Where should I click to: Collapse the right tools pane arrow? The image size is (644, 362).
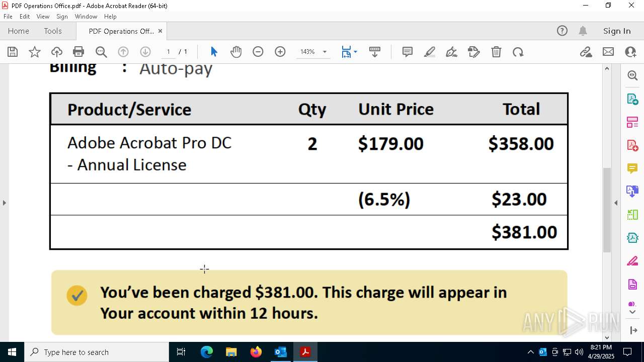(x=616, y=203)
